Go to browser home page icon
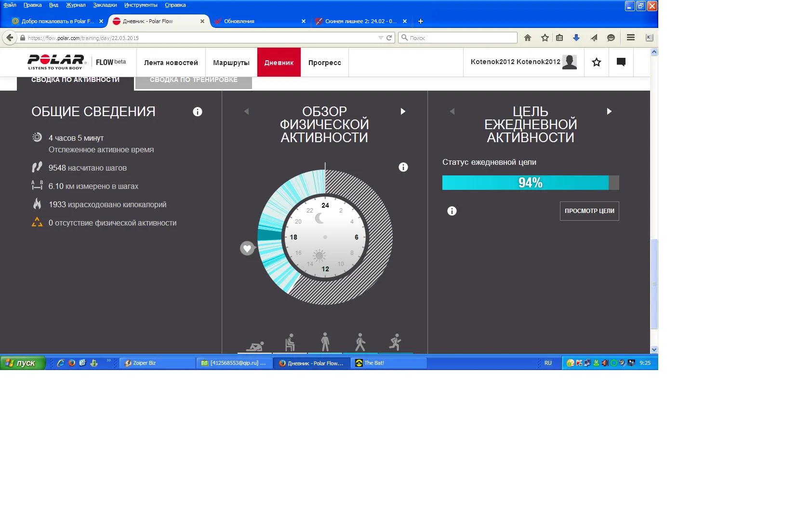Screen dimensions: 798x532 coord(528,38)
